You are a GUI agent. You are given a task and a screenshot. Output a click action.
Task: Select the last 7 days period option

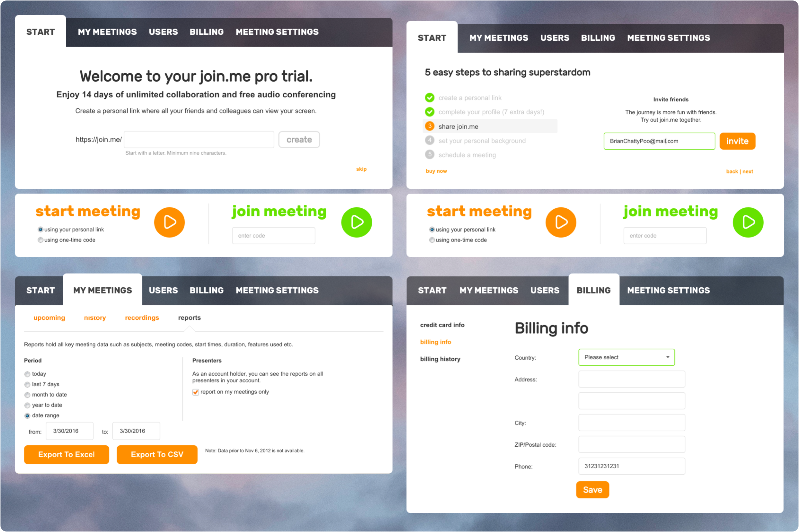tap(27, 385)
